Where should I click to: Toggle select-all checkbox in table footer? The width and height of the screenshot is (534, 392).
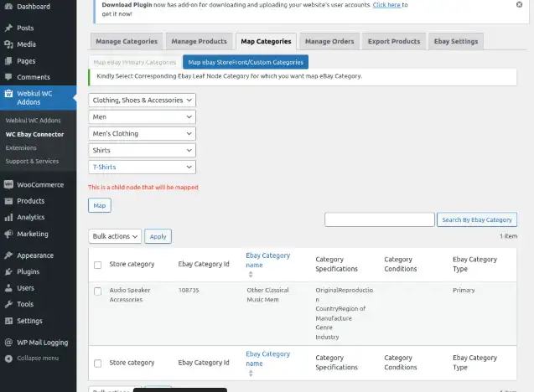point(98,364)
